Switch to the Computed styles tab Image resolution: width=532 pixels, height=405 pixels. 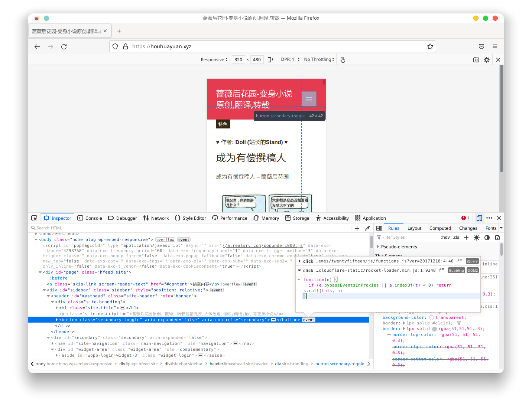click(x=440, y=228)
